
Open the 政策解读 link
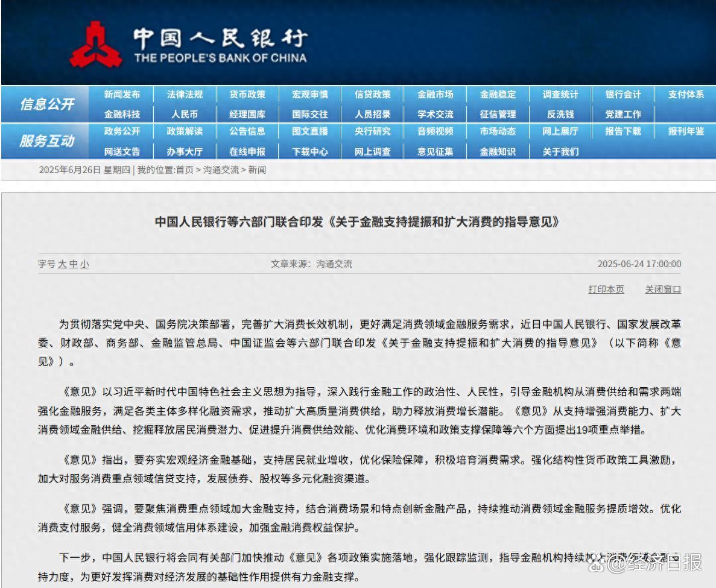click(x=185, y=131)
